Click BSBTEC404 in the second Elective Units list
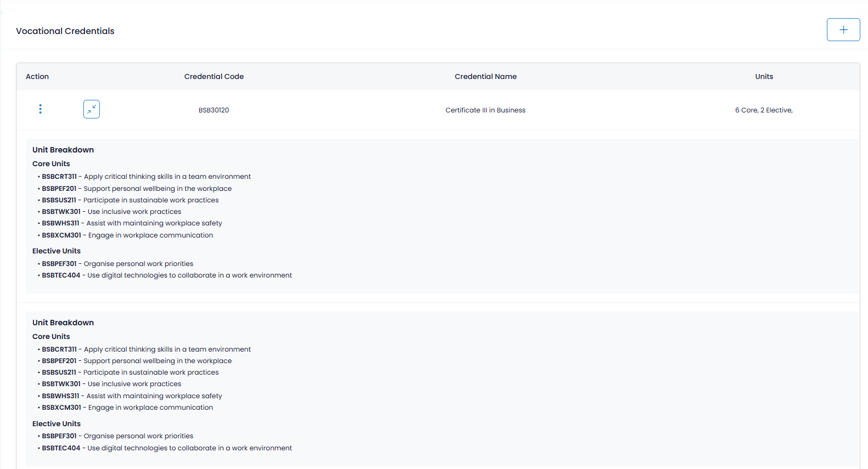Viewport: 868px width, 469px height. tap(61, 448)
